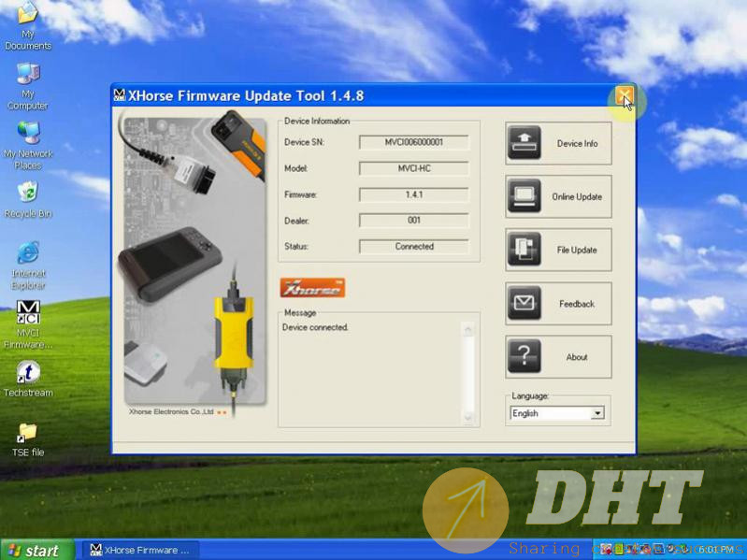
Task: Open the Language dropdown arrow
Action: [597, 413]
